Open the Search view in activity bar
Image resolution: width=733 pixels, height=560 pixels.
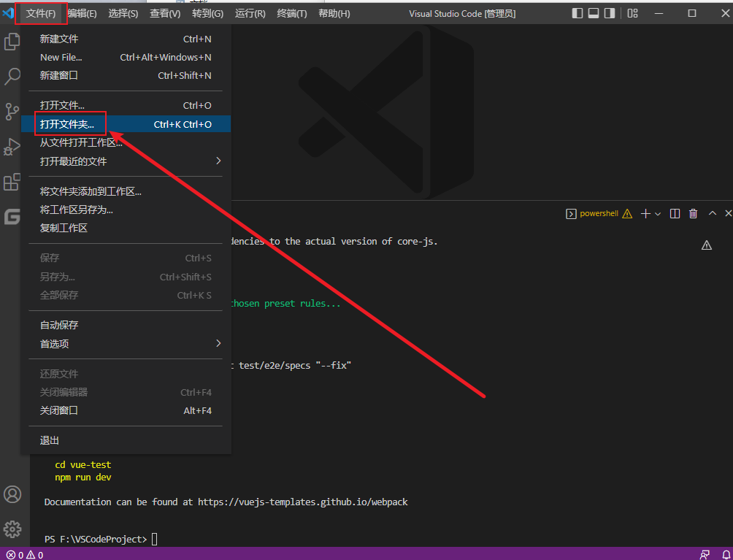pos(12,76)
